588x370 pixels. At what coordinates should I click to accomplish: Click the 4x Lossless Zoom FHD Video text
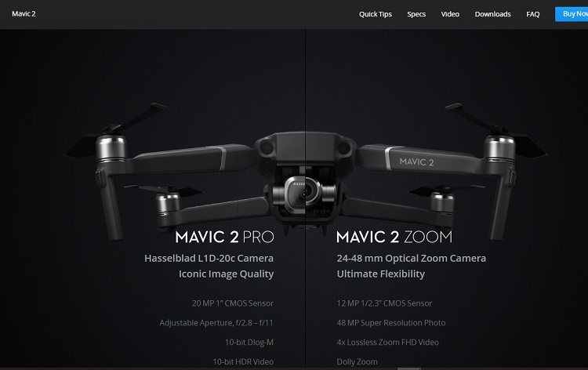coord(388,343)
